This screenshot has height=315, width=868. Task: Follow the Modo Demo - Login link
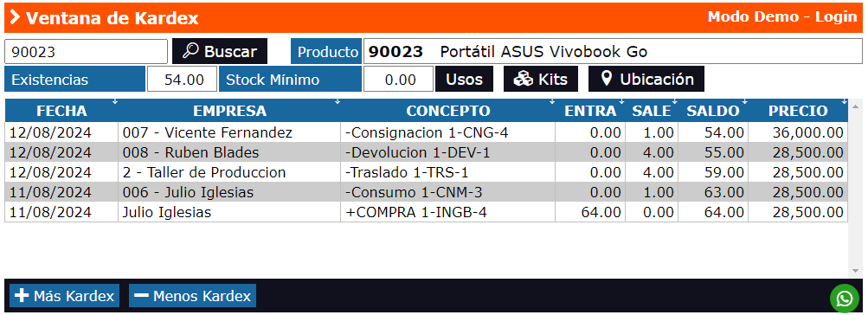[782, 17]
